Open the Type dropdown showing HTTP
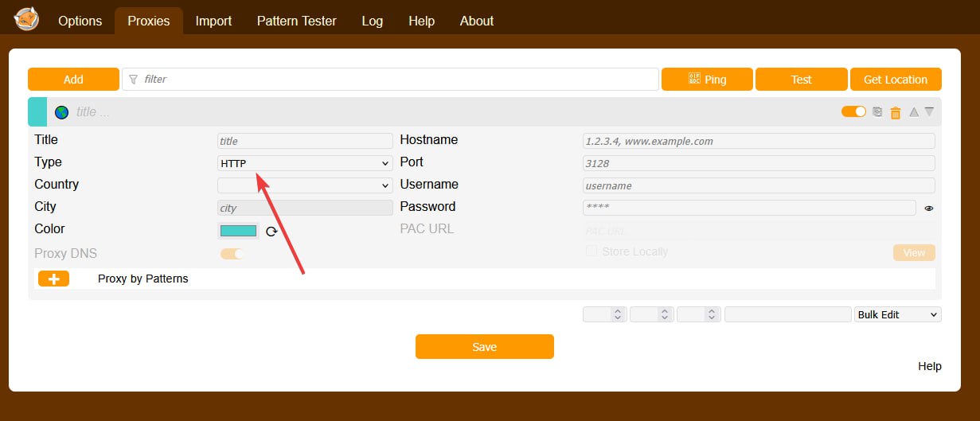This screenshot has width=980, height=421. pos(305,163)
